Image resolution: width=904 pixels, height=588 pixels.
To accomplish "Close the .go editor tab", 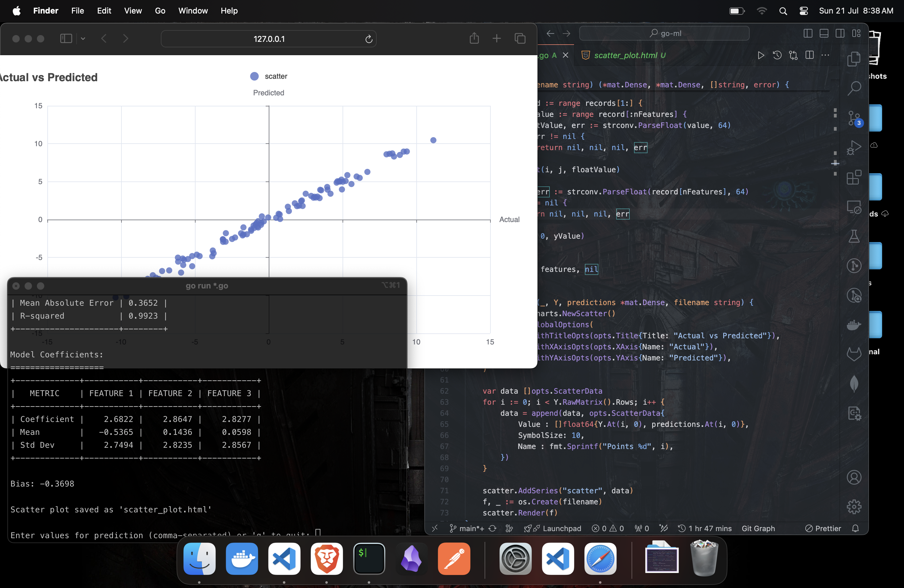I will [x=565, y=55].
